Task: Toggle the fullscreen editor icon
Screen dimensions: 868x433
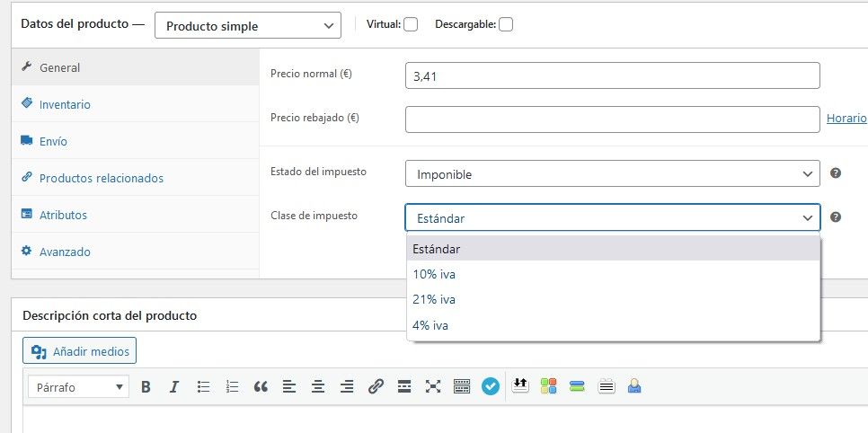Action: click(433, 386)
